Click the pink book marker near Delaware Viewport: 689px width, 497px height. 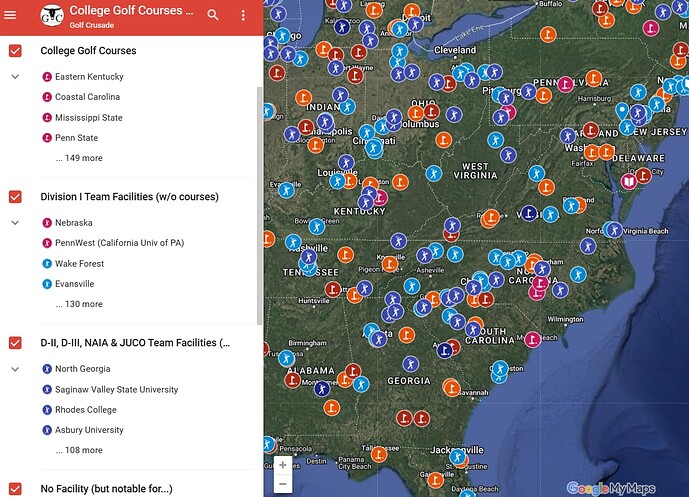629,181
